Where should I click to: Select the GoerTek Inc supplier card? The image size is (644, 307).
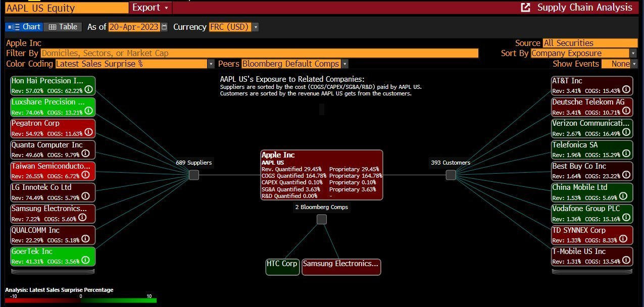[x=53, y=256]
